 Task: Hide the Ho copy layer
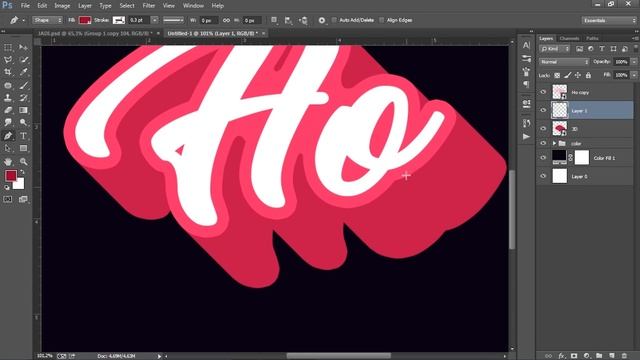(x=543, y=92)
